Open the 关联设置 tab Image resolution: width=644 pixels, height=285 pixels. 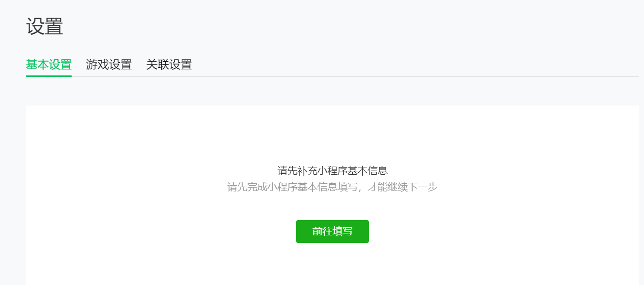click(x=169, y=64)
